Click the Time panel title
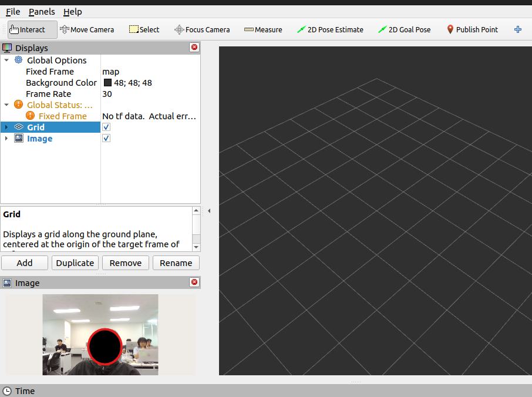 (x=25, y=391)
